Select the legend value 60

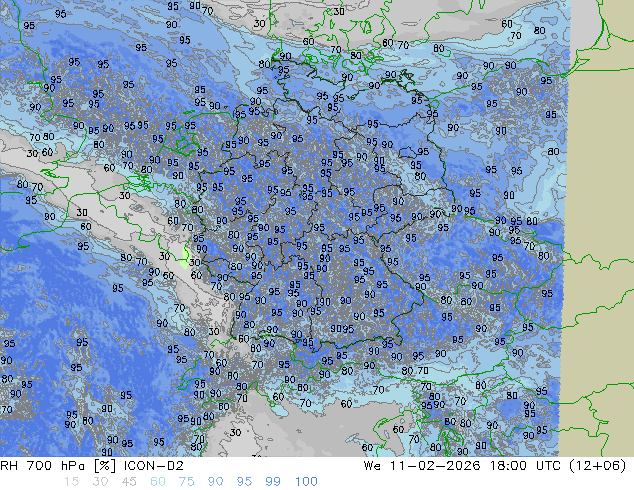(x=158, y=482)
